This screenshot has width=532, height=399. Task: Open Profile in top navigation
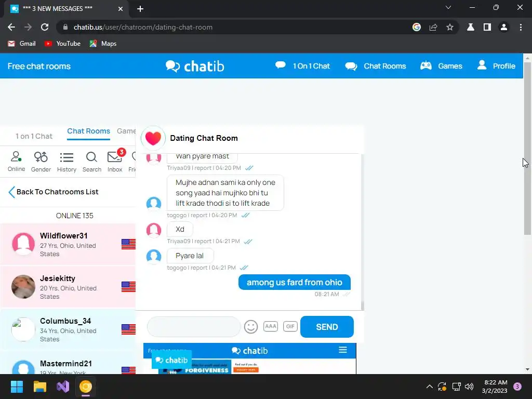496,66
